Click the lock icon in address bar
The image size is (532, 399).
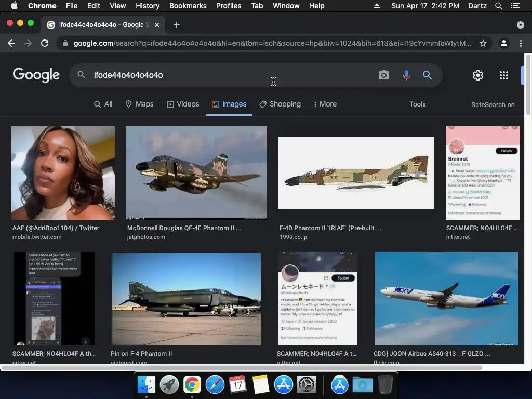(x=65, y=43)
